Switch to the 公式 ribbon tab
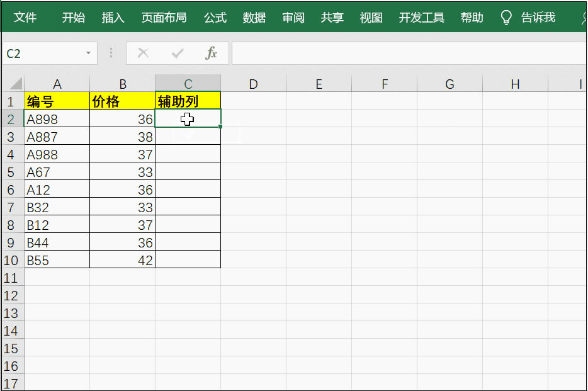This screenshot has width=588, height=391. click(x=215, y=18)
